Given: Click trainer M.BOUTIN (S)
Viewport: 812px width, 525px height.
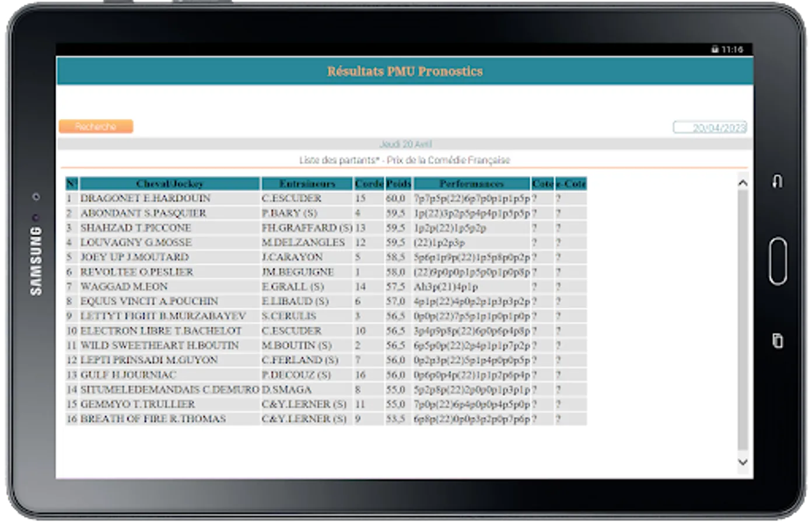Looking at the screenshot, I should [297, 345].
